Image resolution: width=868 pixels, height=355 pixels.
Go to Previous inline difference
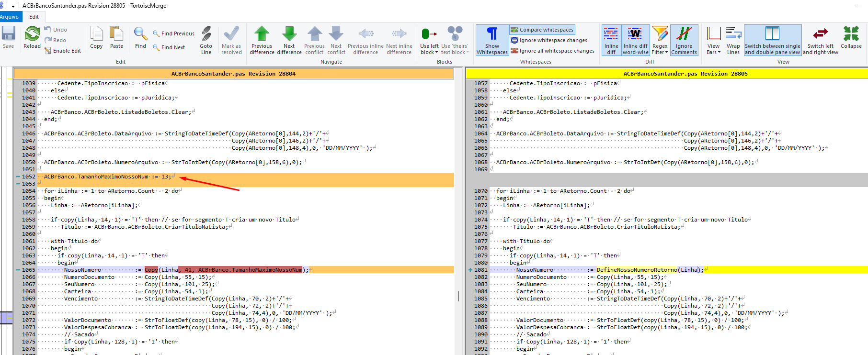pos(365,40)
